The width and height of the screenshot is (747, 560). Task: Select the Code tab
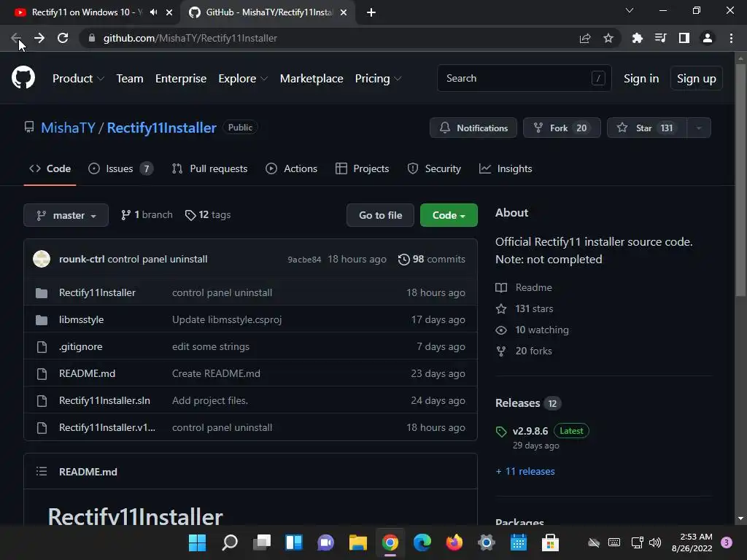coord(50,168)
